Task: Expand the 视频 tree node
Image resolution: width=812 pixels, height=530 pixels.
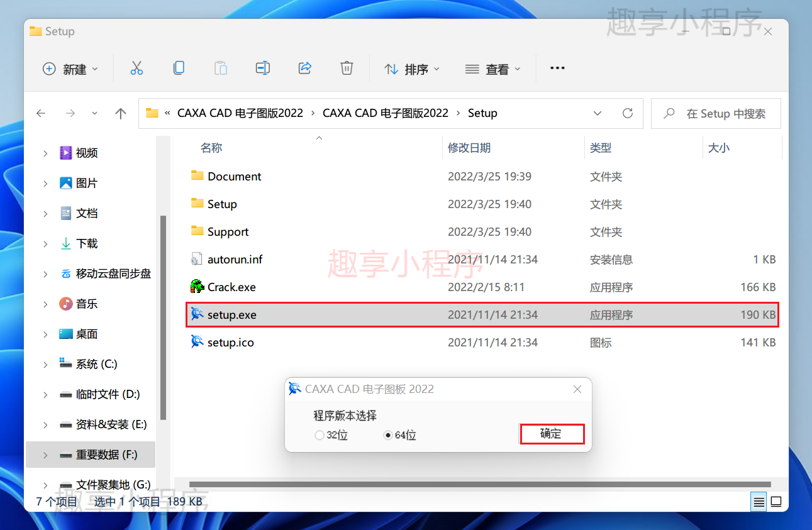Action: click(x=45, y=153)
